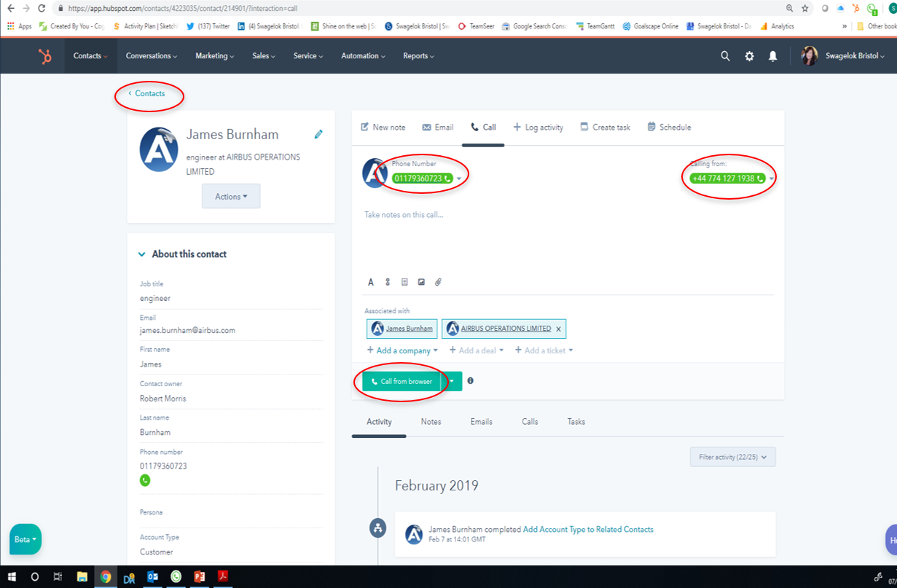The height and width of the screenshot is (588, 897).
Task: Open the Conversations navigation menu
Action: [152, 56]
